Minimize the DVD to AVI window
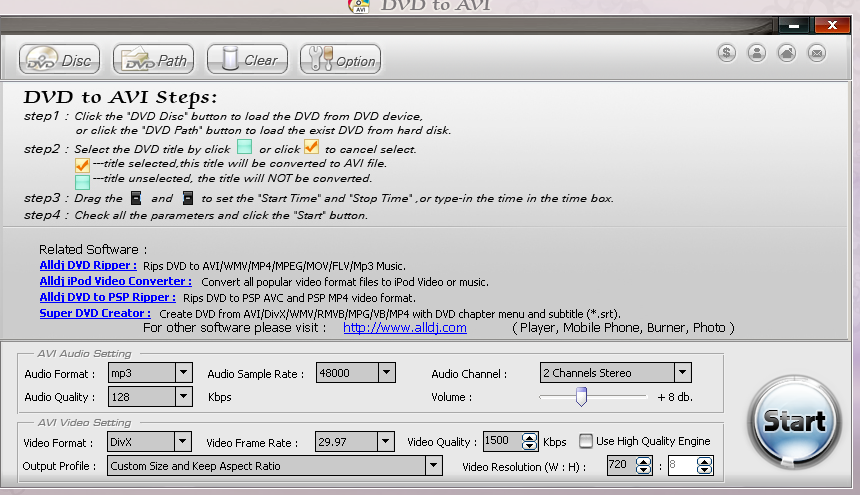Image resolution: width=860 pixels, height=495 pixels. coord(794,25)
